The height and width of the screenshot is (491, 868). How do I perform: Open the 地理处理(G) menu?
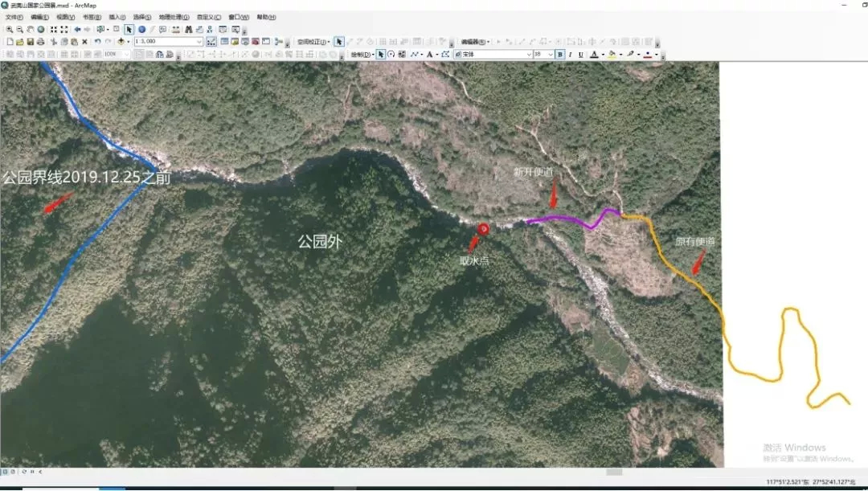coord(174,17)
